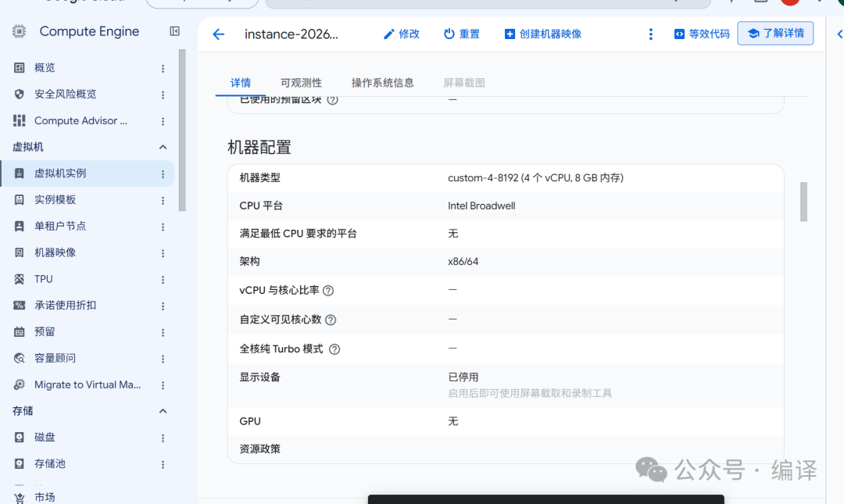Open the 操作系统信息 tab
This screenshot has height=504, width=844.
tap(383, 83)
